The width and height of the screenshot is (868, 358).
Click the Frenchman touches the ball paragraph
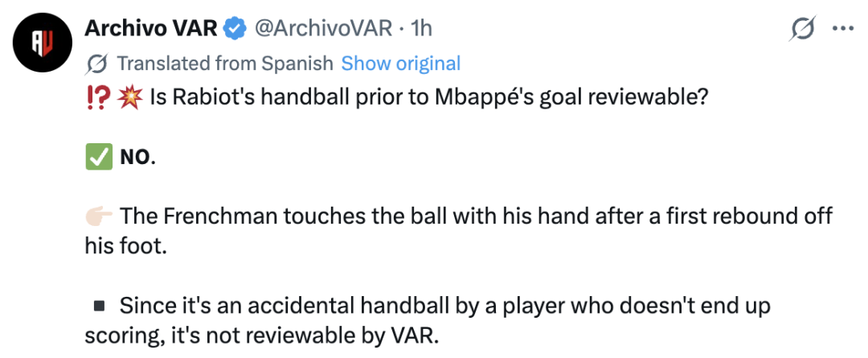pos(459,230)
